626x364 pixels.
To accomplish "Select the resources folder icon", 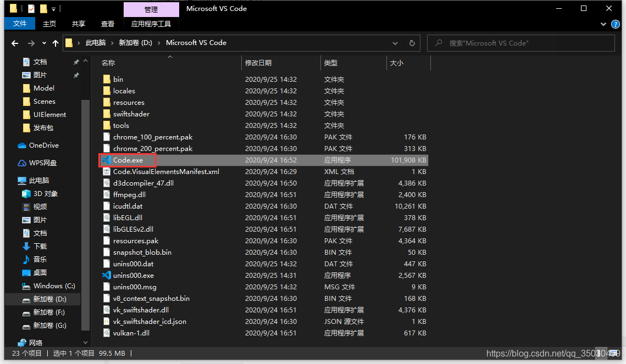I will pos(107,102).
